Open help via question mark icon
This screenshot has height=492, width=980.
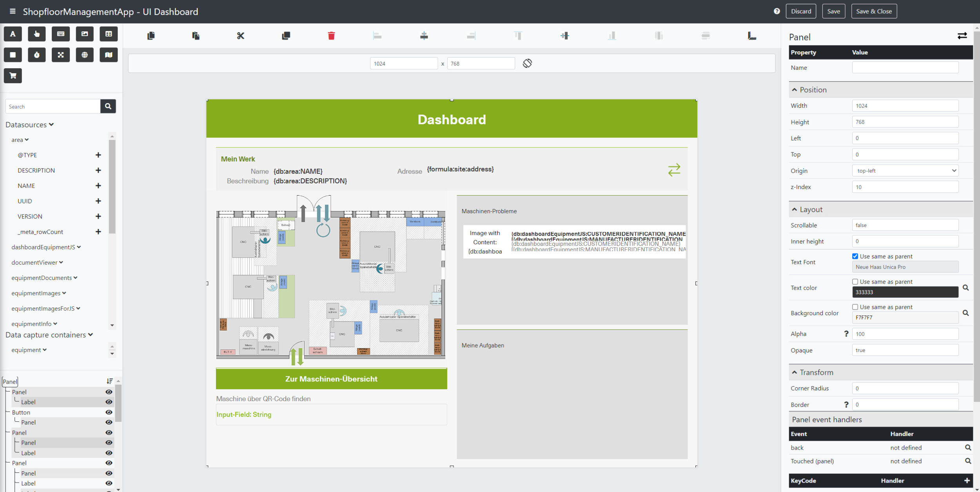click(x=777, y=11)
